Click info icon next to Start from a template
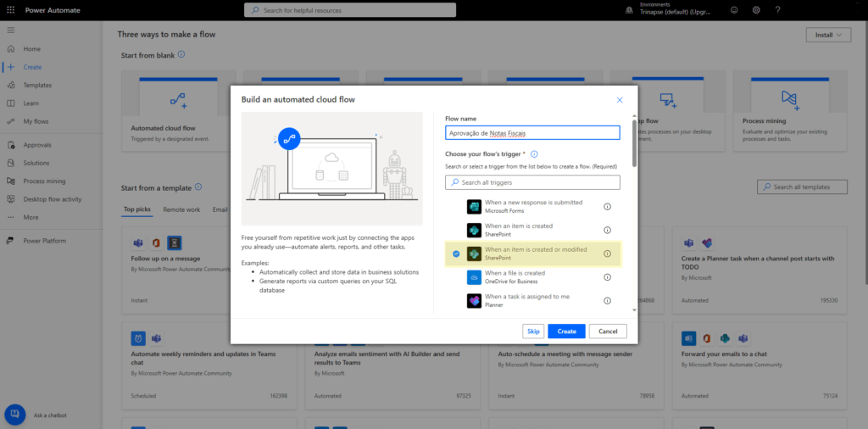Viewport: 868px width, 429px height. coord(198,187)
